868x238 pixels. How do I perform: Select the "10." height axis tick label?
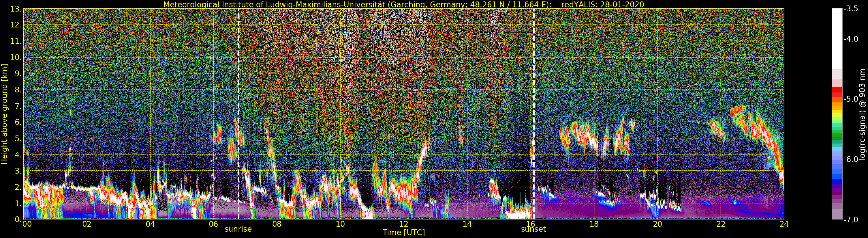[16, 58]
